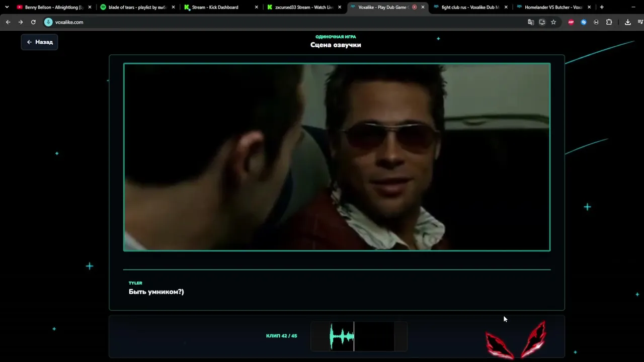Image resolution: width=644 pixels, height=362 pixels.
Task: Click the Одиночная игра label
Action: 336,37
